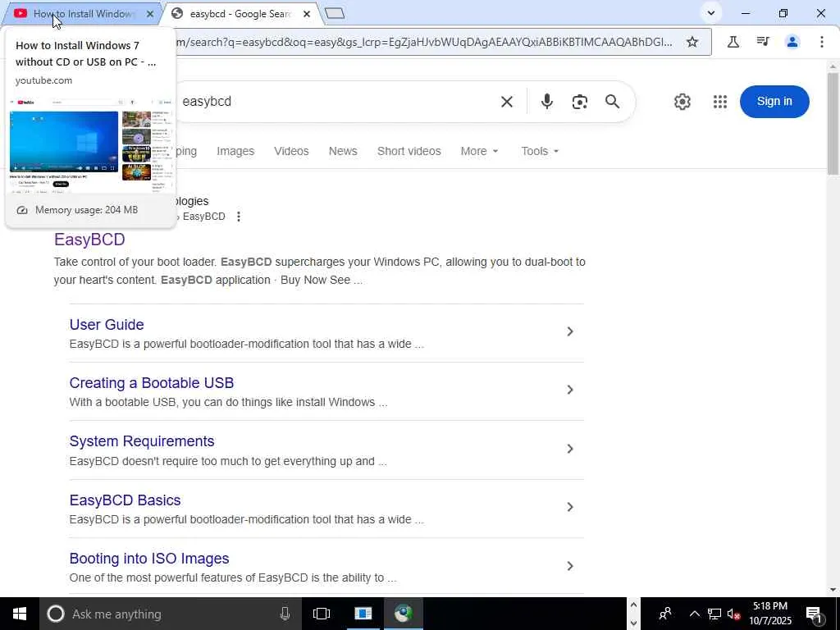Open the Booting into ISO Images sitelink
Image resolution: width=840 pixels, height=630 pixels.
pyautogui.click(x=149, y=559)
